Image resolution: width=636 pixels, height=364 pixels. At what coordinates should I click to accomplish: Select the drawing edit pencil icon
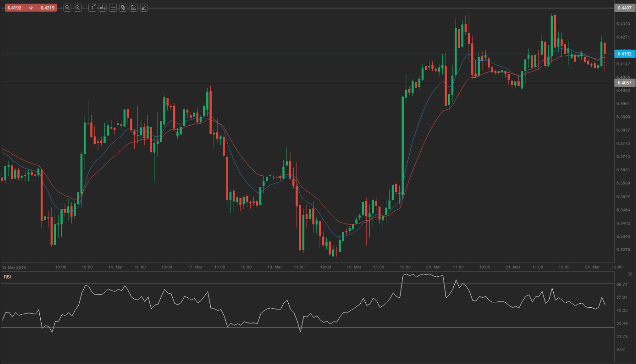click(133, 8)
